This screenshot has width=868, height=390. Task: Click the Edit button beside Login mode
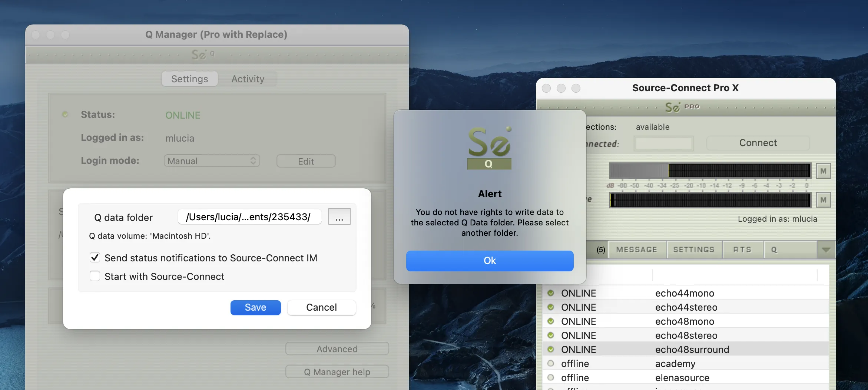[x=306, y=161]
